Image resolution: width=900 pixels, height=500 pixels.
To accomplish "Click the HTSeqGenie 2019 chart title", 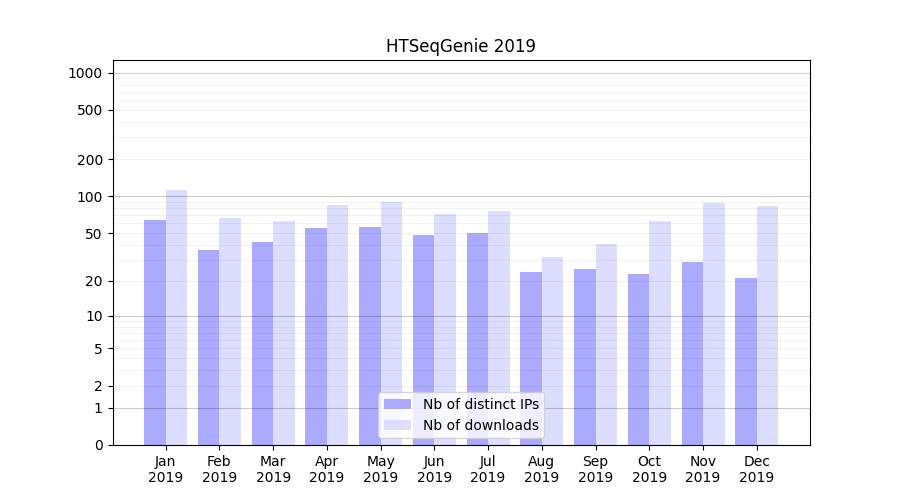I will [x=461, y=46].
